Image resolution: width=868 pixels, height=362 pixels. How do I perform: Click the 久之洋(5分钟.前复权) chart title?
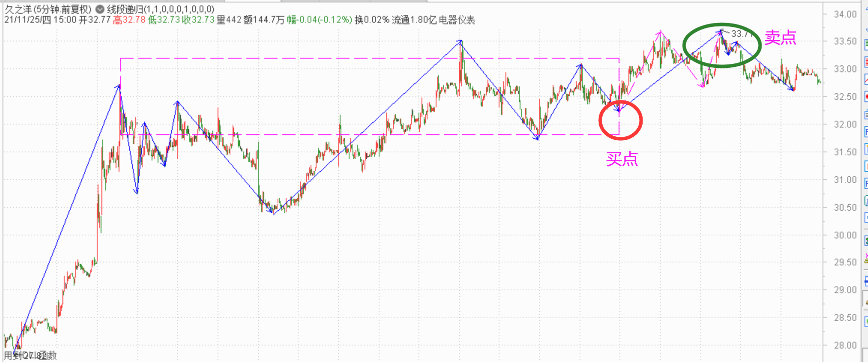click(x=48, y=9)
